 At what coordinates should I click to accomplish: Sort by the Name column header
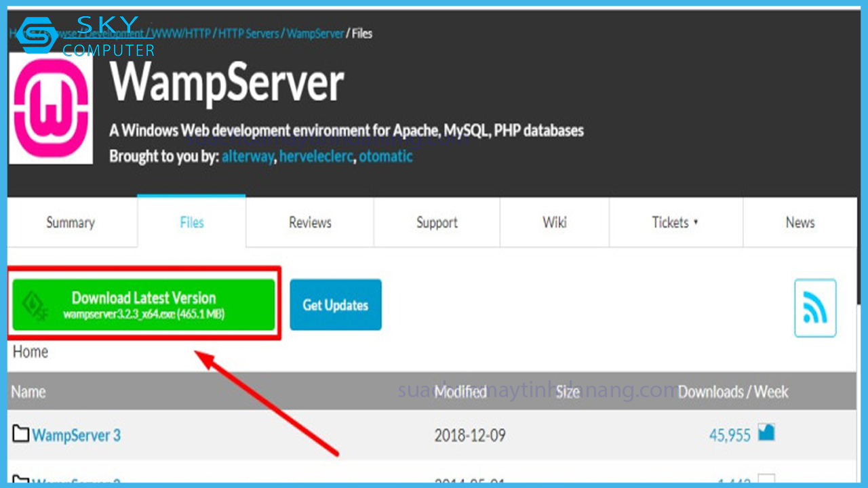click(x=28, y=392)
